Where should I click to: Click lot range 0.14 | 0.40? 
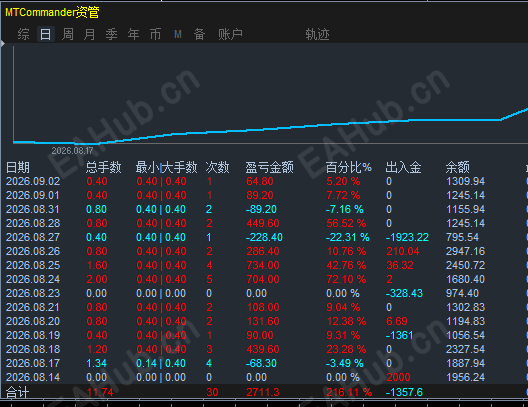pos(161,363)
